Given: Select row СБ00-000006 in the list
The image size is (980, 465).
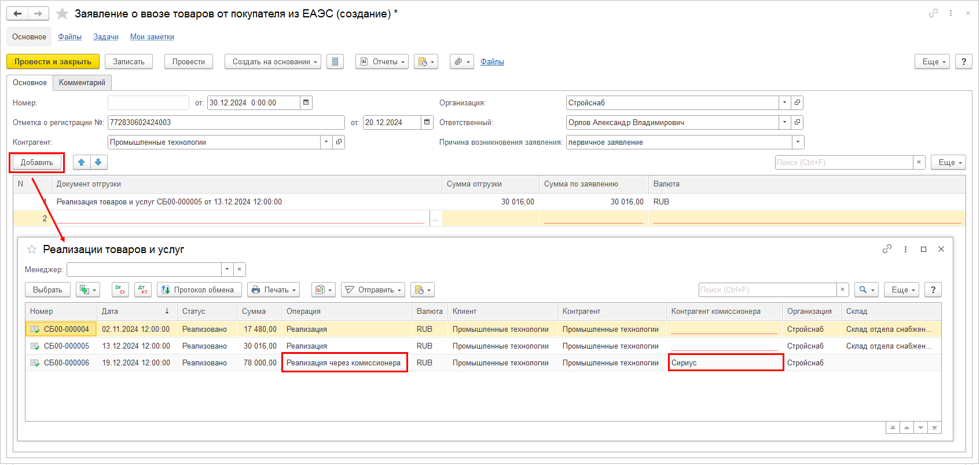Looking at the screenshot, I should (x=67, y=363).
